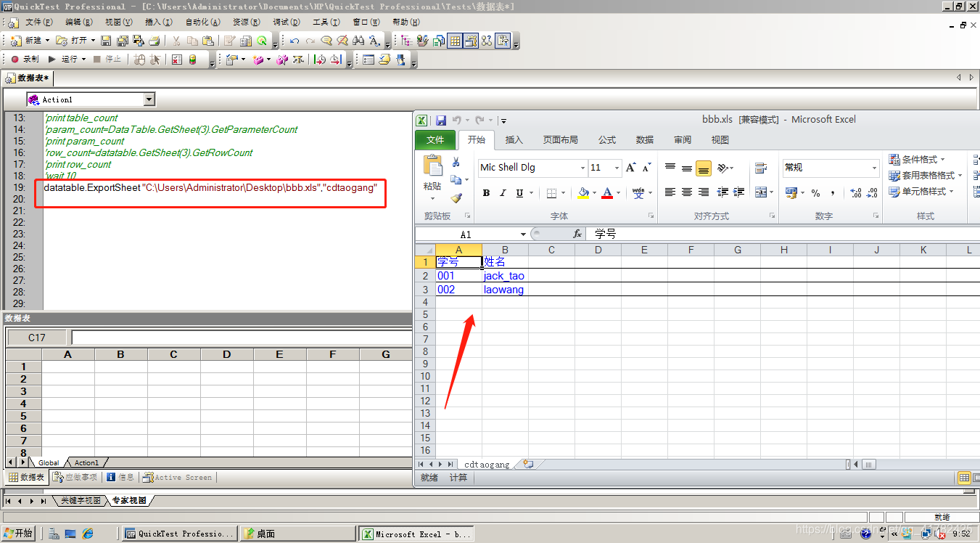Open QTP 文件(F) menu
The image size is (980, 543).
coord(39,22)
